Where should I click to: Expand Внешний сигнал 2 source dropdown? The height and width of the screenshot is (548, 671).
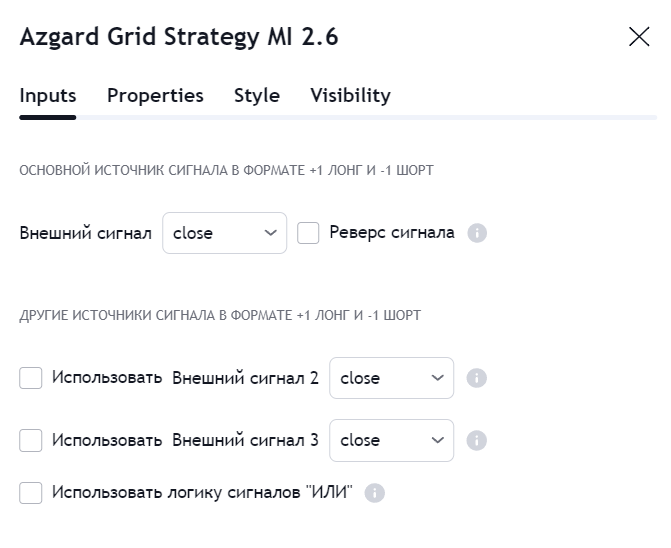coord(391,378)
